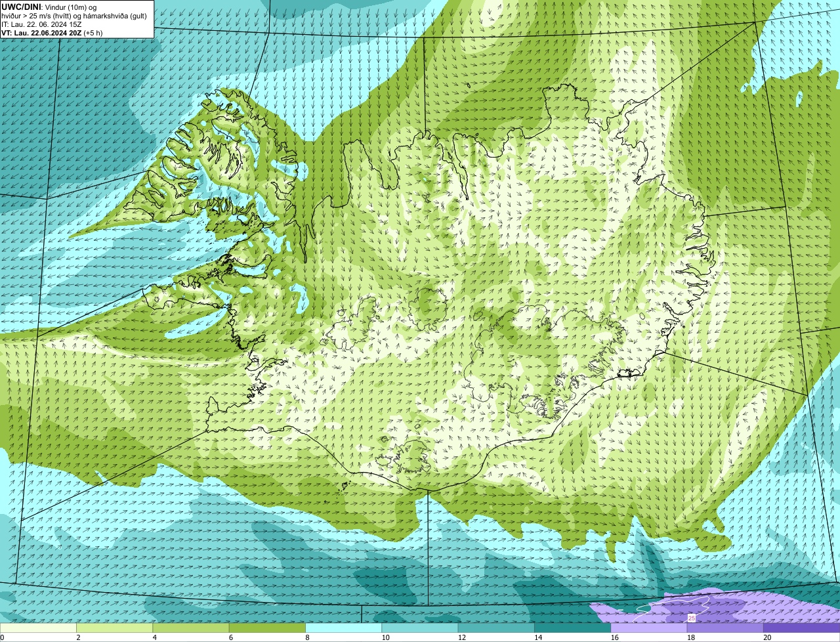This screenshot has width=840, height=642.
Task: Click the 'hviður > 25 m/s (hvítt)' description line
Action: [75, 16]
